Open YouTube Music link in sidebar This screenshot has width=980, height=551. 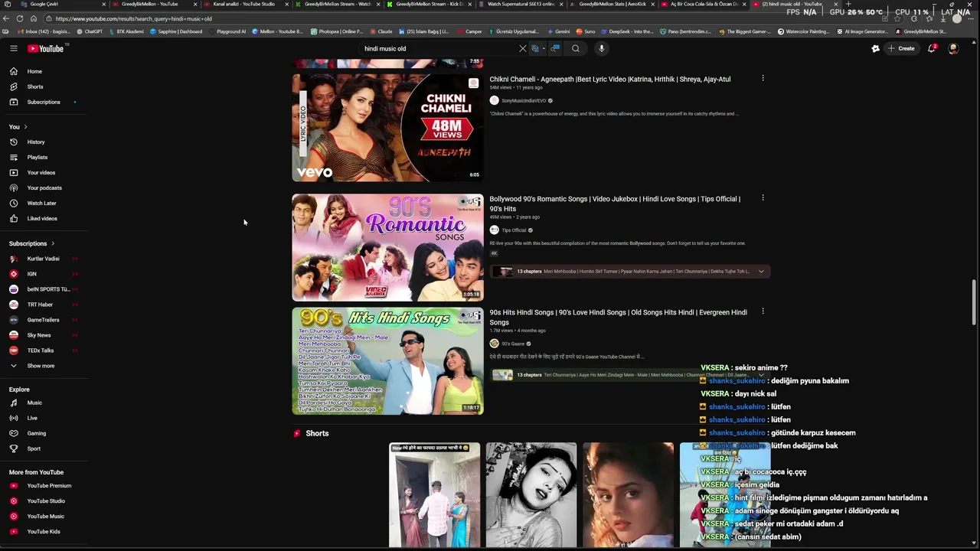[x=44, y=517]
